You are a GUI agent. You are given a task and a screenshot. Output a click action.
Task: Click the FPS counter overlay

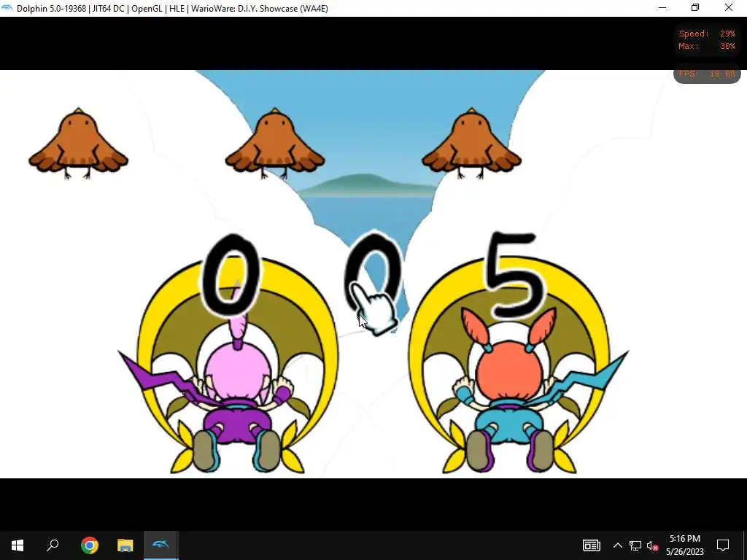coord(707,74)
